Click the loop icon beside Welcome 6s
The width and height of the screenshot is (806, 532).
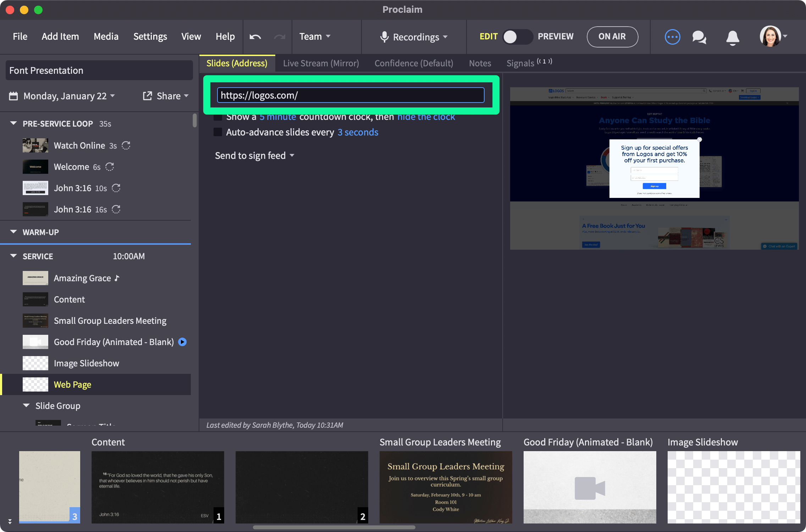pyautogui.click(x=110, y=167)
